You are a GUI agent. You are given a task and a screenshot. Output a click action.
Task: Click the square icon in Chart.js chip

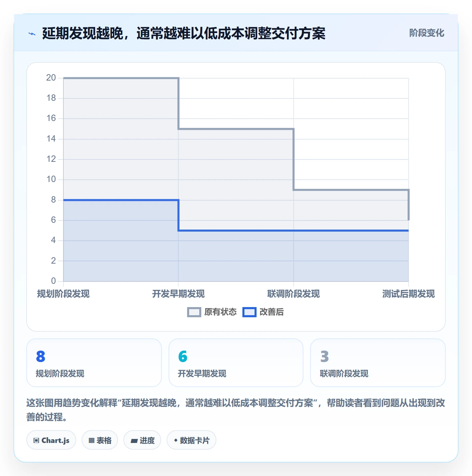click(36, 440)
